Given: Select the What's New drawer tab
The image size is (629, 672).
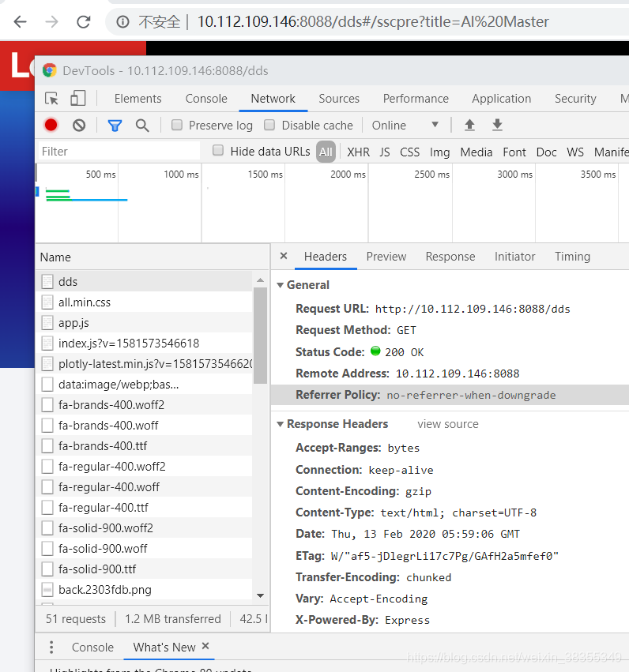Looking at the screenshot, I should point(164,648).
